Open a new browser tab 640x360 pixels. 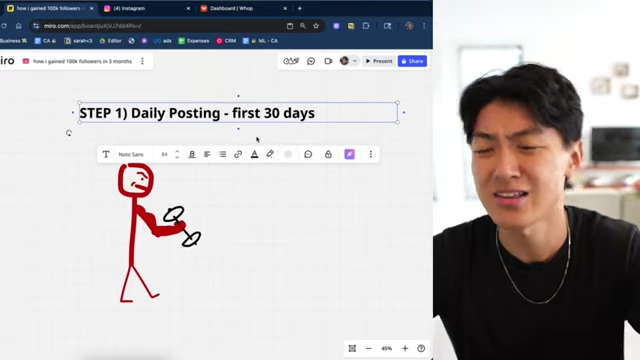pos(300,8)
